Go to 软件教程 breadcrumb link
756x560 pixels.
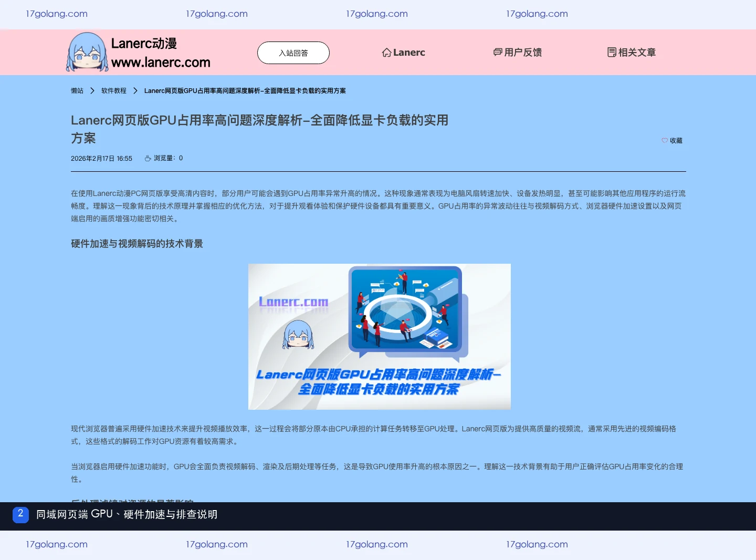pyautogui.click(x=114, y=91)
